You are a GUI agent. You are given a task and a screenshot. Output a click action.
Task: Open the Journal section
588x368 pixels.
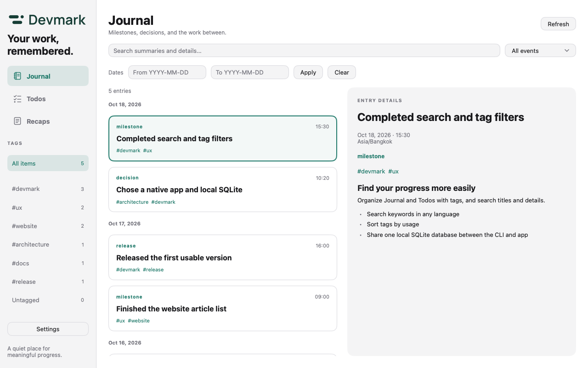click(48, 76)
